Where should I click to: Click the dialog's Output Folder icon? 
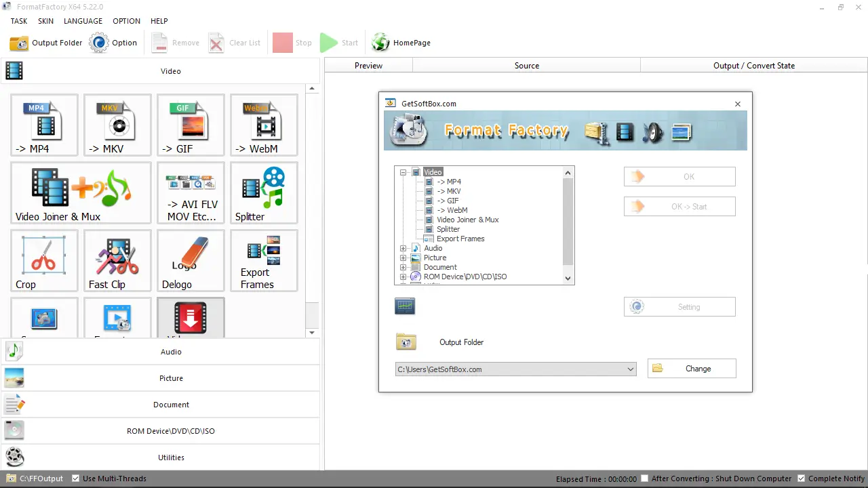coord(406,342)
